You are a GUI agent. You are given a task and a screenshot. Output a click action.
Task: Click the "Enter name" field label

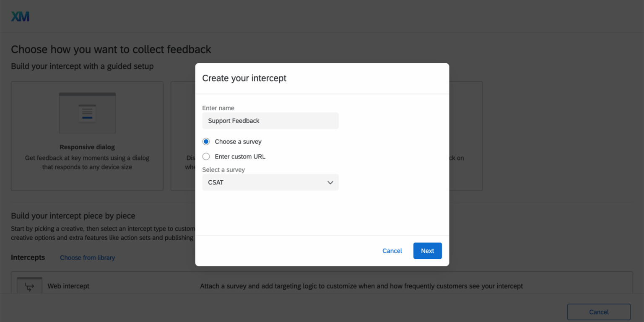(218, 108)
